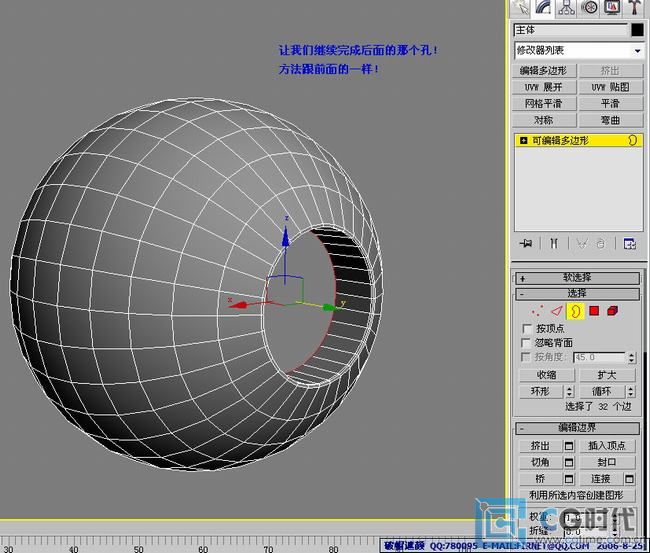
Task: Click frame 70 on the timeline ruler
Action: click(268, 549)
